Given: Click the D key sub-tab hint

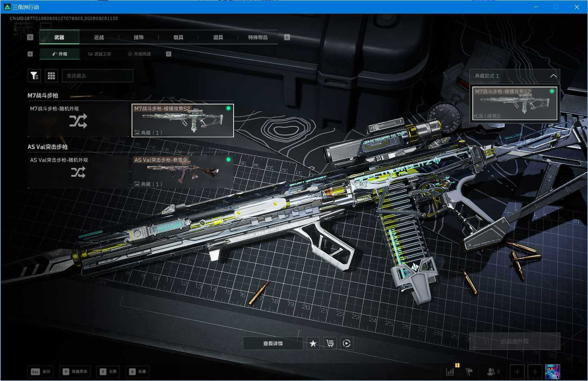Looking at the screenshot, I should click(169, 54).
